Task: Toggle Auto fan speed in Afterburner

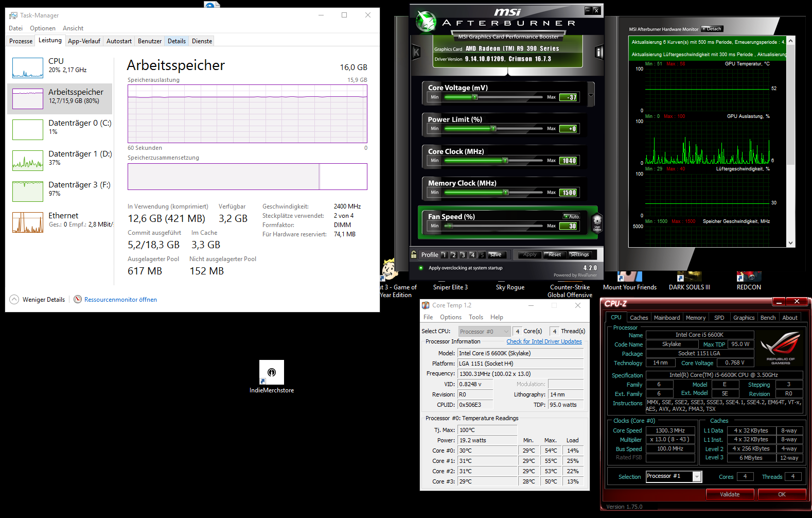Action: [x=572, y=216]
